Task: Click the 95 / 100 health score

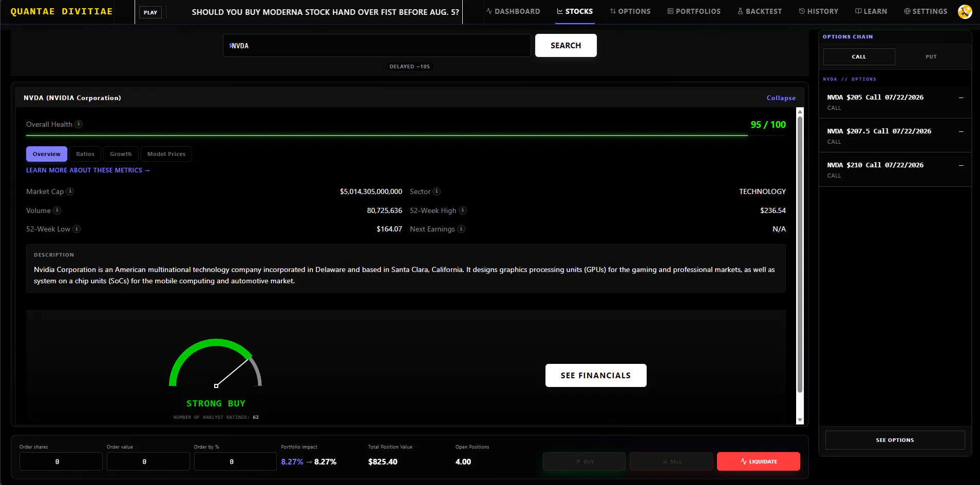Action: click(x=768, y=125)
